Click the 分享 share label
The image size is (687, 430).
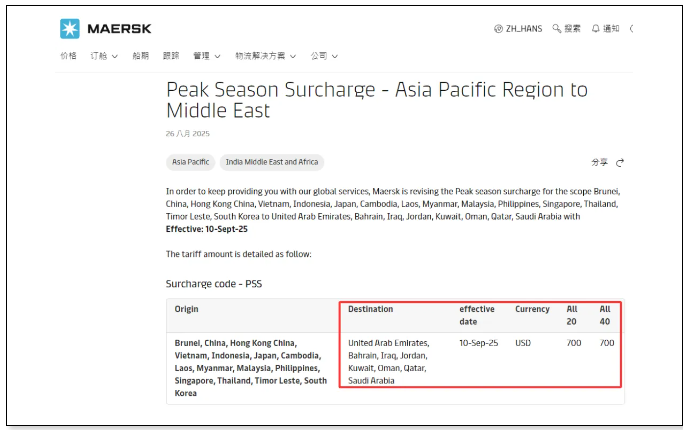(599, 163)
